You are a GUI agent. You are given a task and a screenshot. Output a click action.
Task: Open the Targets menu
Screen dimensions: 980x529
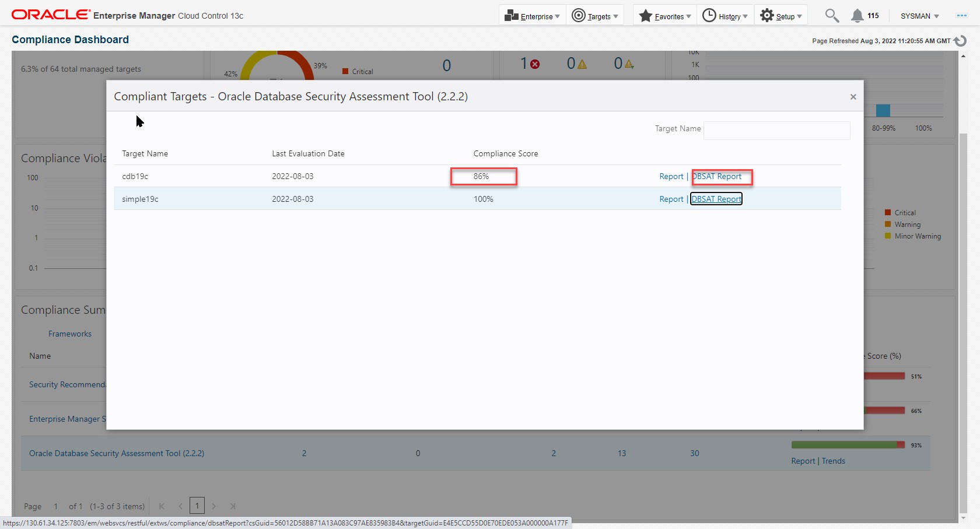tap(595, 16)
